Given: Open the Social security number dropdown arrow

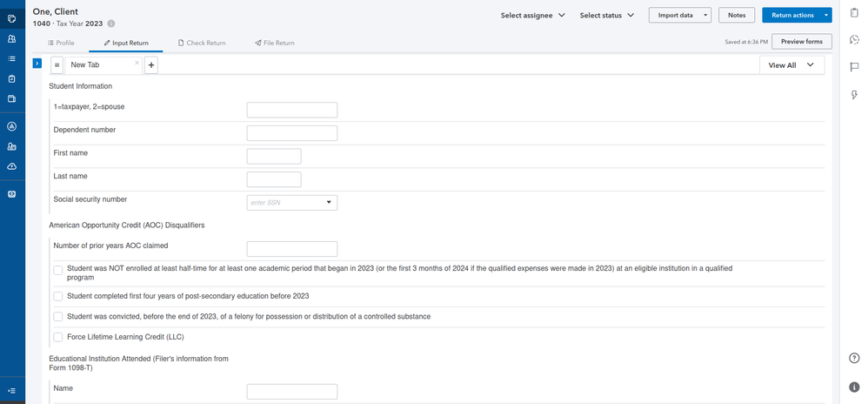Looking at the screenshot, I should tap(328, 203).
